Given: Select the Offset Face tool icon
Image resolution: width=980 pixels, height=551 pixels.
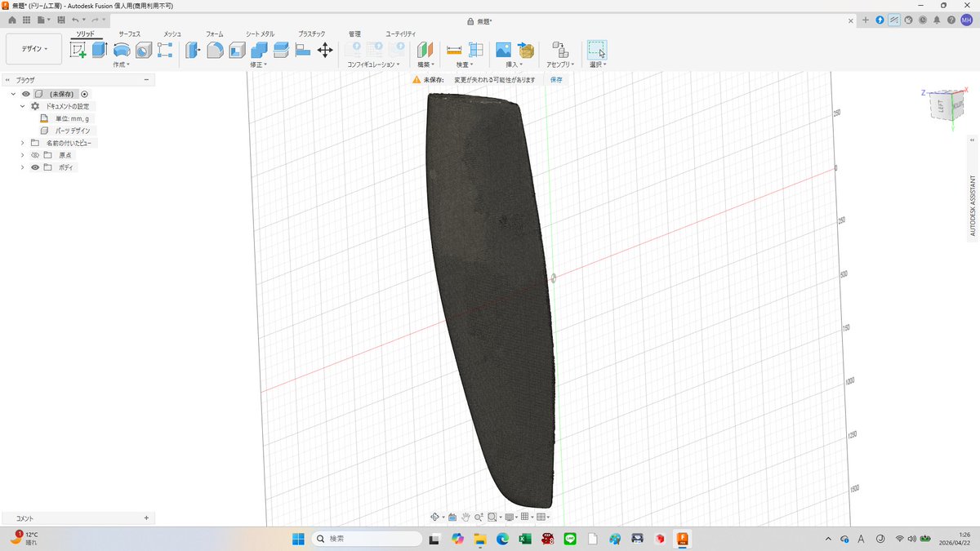Looking at the screenshot, I should (281, 50).
